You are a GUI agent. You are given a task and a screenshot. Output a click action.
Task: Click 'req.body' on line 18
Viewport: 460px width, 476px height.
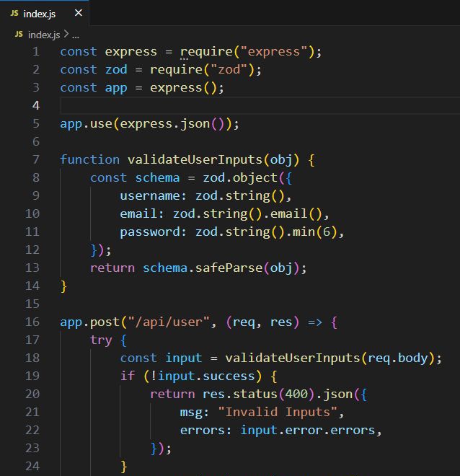pos(398,358)
